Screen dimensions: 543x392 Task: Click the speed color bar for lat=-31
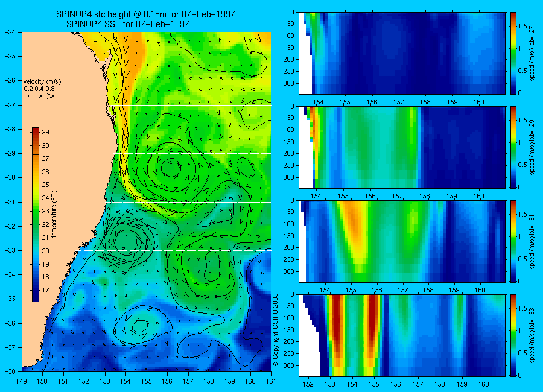[513, 241]
